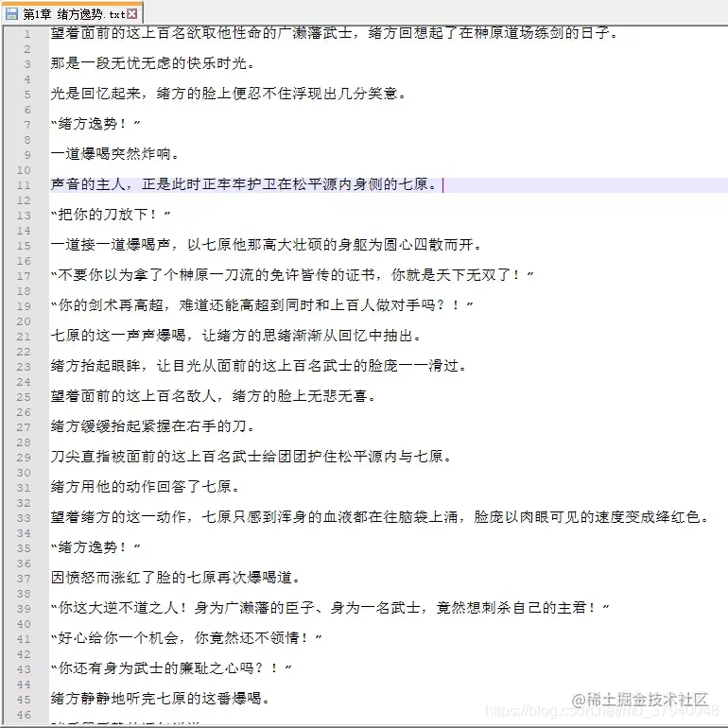This screenshot has width=728, height=728.
Task: Click the line 因愤怒而涨红了脸的七原再次爆喝道
Action: pyautogui.click(x=176, y=578)
